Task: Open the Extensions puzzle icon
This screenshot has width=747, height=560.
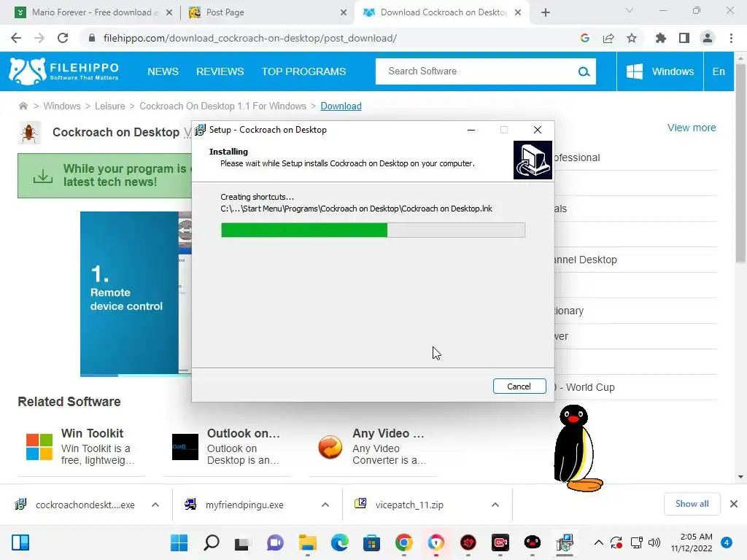Action: coord(660,38)
